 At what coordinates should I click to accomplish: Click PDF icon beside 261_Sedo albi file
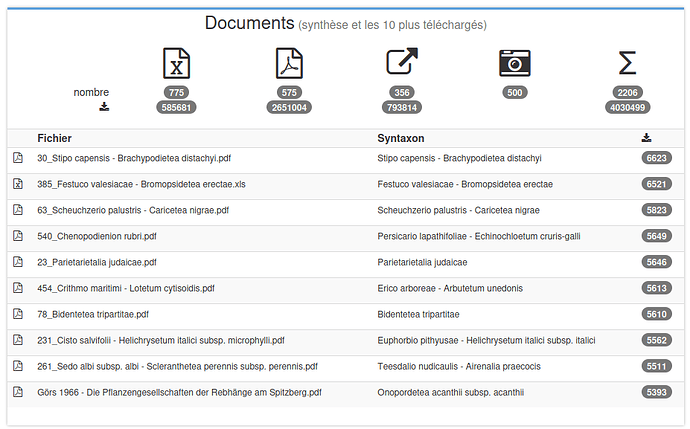[x=18, y=365]
